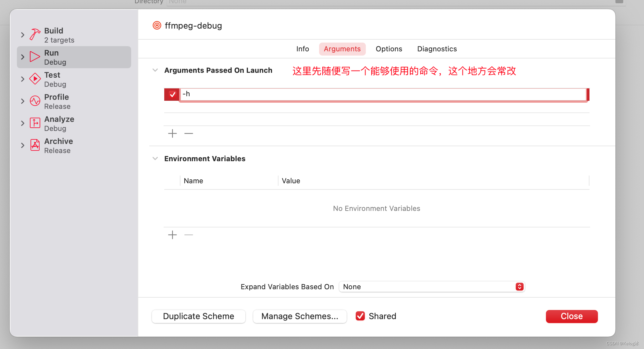Add an environment variable with plus button
This screenshot has height=349, width=644.
coord(172,235)
